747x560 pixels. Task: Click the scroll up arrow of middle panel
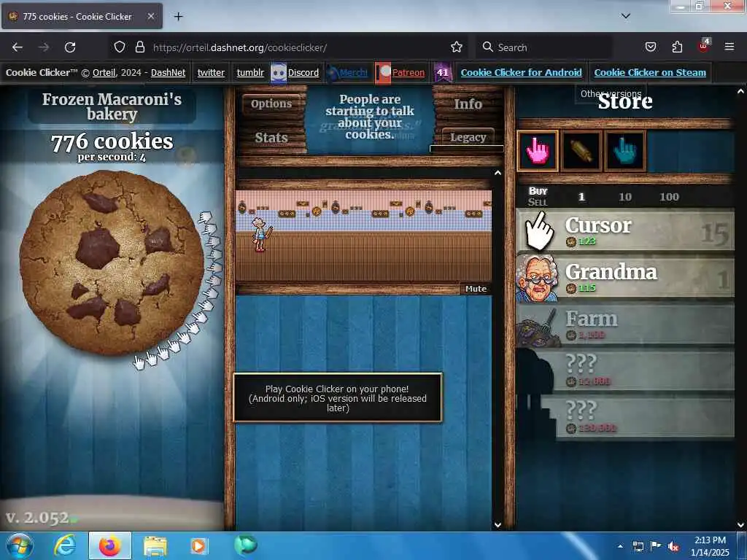click(498, 173)
